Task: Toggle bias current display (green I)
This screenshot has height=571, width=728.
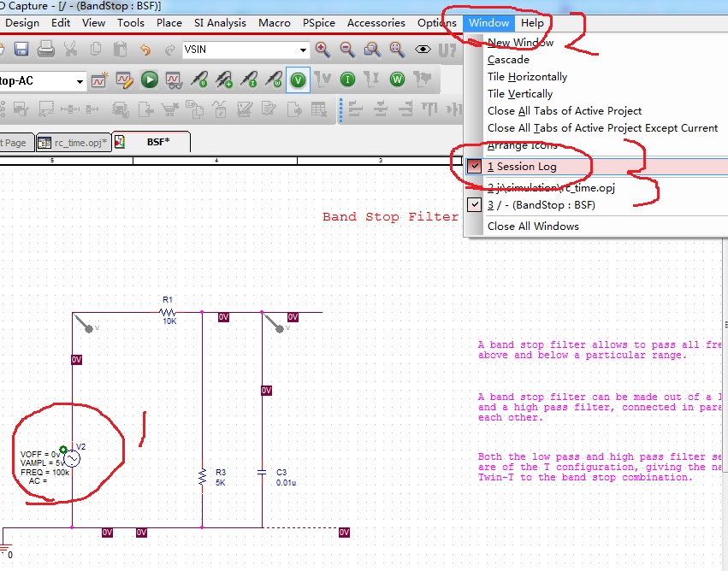Action: (347, 79)
